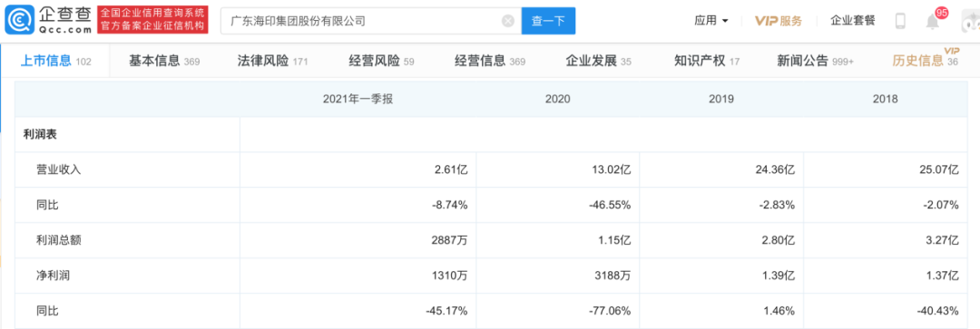This screenshot has height=329, width=980.
Task: Click the Qcc.com logo icon
Action: pyautogui.click(x=18, y=21)
